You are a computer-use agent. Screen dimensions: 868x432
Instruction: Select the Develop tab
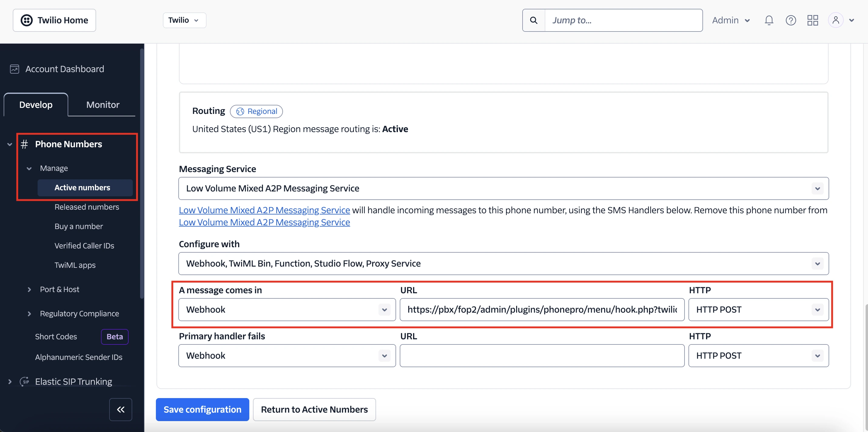pyautogui.click(x=35, y=105)
